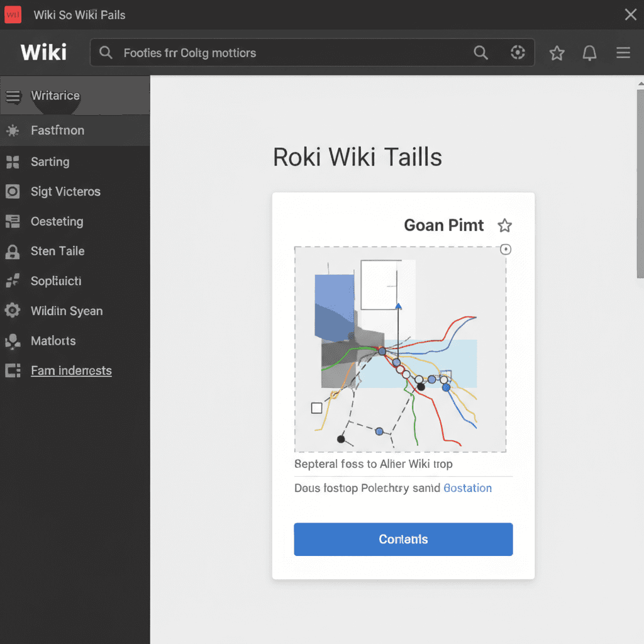Click the magnifier icon right of search field
The image size is (644, 644).
click(480, 53)
